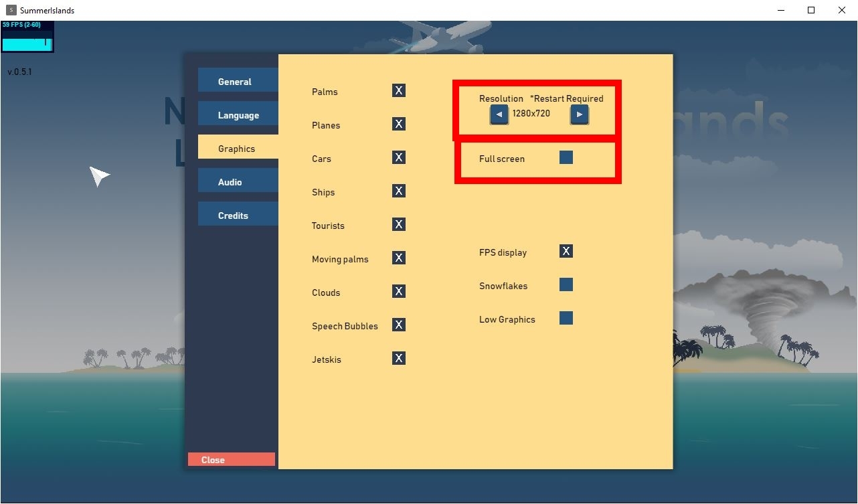Screen dimensions: 858x504
Task: Uncheck the Palms checkbox
Action: (399, 91)
